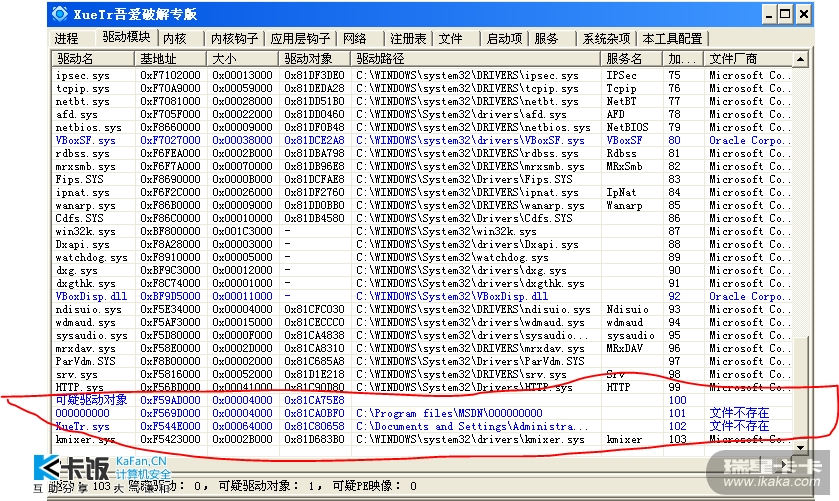This screenshot has width=839, height=501.
Task: Select the dxg.sys row
Action: [422, 270]
